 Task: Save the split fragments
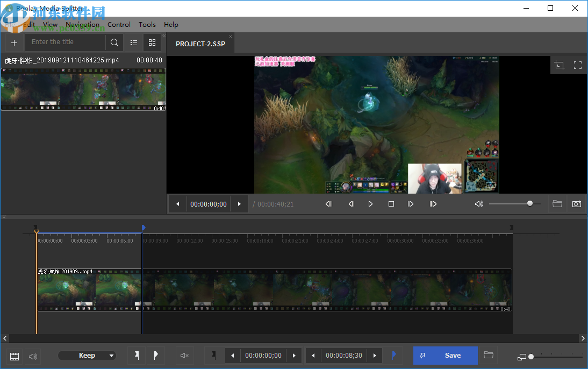(x=445, y=356)
